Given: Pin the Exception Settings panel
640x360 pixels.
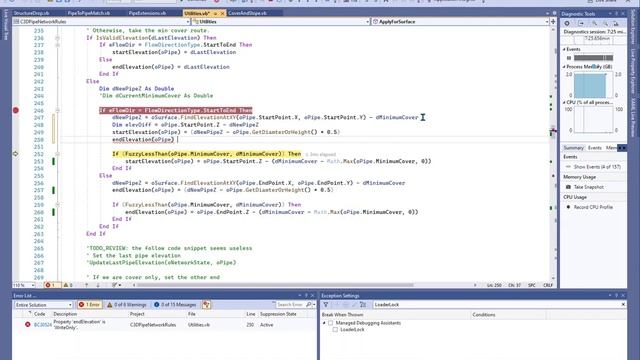Looking at the screenshot, I should (x=616, y=296).
